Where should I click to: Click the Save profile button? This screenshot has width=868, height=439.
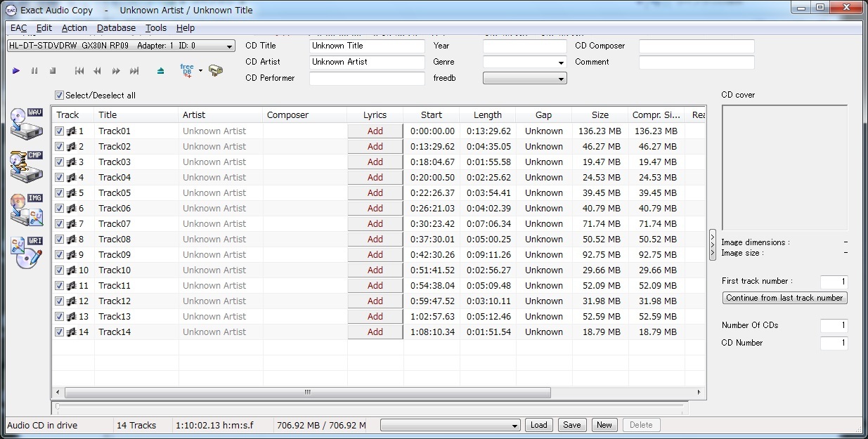pos(572,425)
